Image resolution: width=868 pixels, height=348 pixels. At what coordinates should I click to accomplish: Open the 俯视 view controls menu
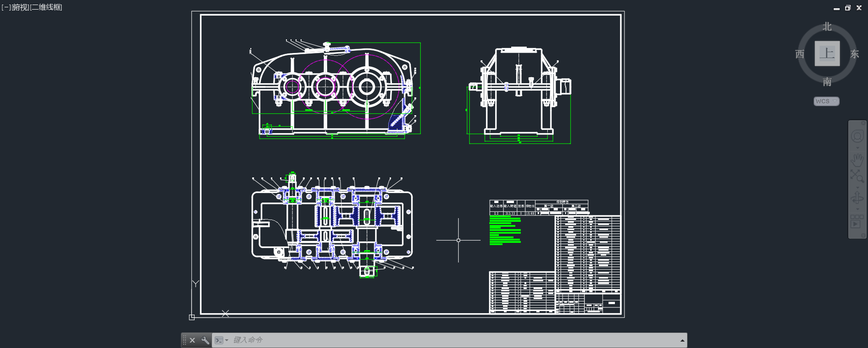coord(20,7)
